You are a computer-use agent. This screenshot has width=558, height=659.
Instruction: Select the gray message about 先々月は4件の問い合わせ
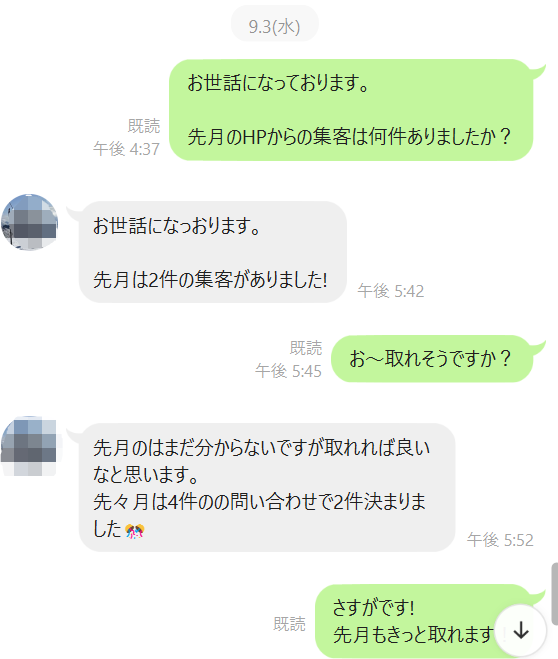pyautogui.click(x=267, y=488)
